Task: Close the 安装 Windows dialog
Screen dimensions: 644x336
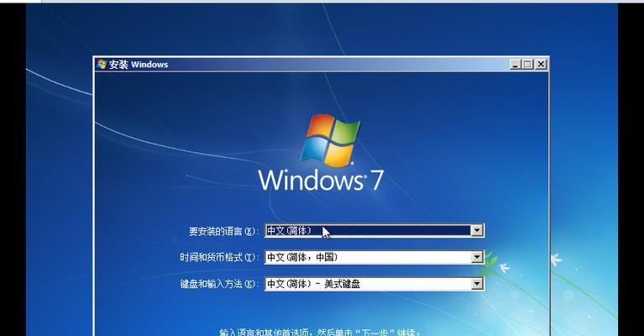Action: point(542,64)
